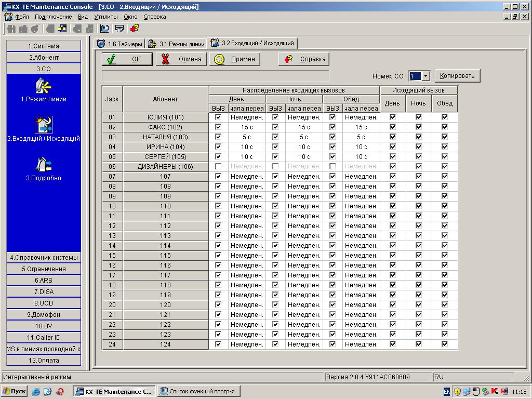Open the Подключение menu
Image resolution: width=532 pixels, height=399 pixels.
[x=54, y=17]
